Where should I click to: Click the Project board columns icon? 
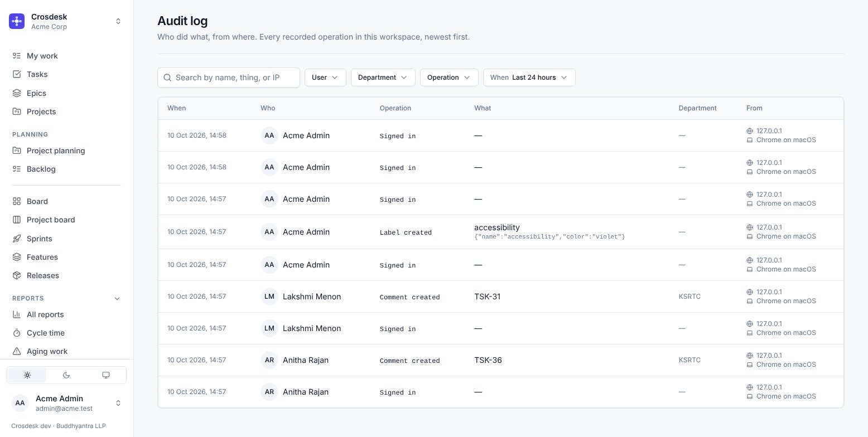tap(17, 220)
